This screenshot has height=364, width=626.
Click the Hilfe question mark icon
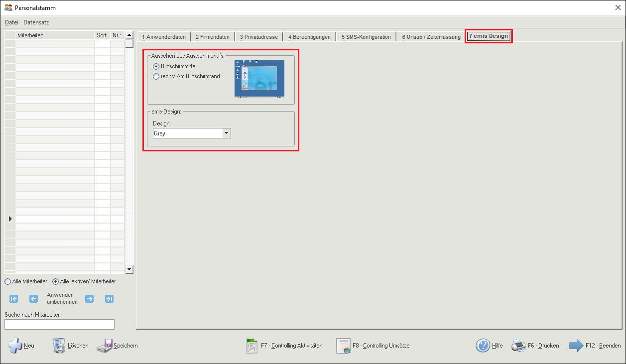coord(483,346)
